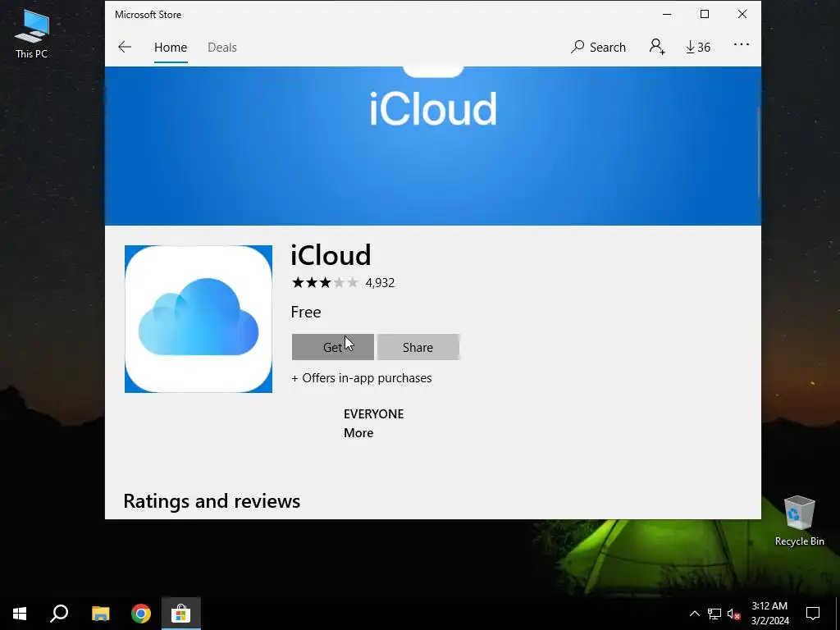Minimize the Microsoft Store window

point(667,15)
